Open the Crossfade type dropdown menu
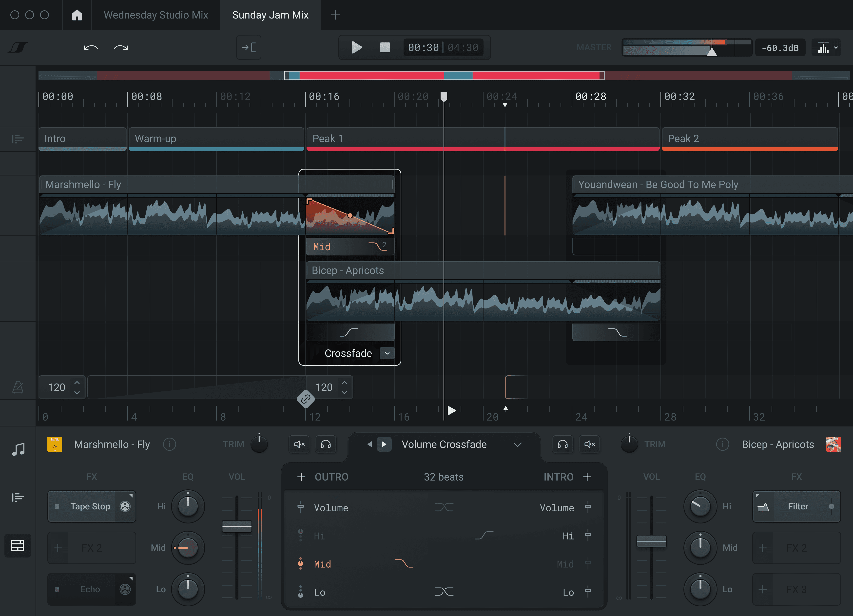853x616 pixels. point(388,352)
